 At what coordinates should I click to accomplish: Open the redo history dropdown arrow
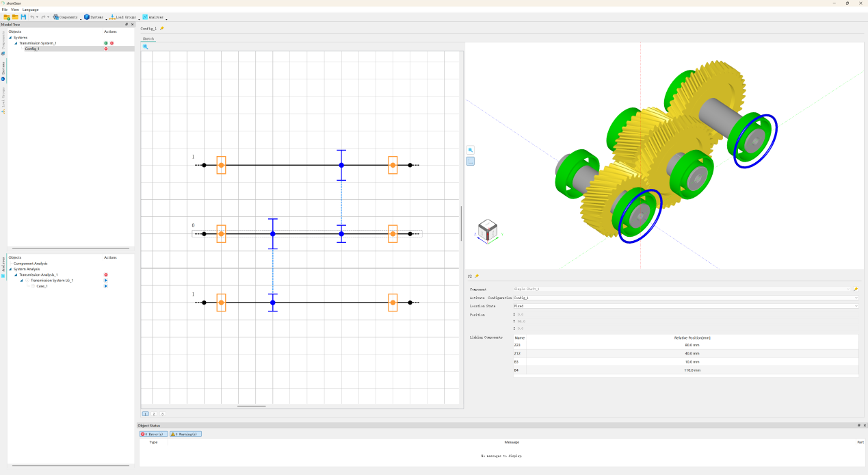click(x=49, y=17)
